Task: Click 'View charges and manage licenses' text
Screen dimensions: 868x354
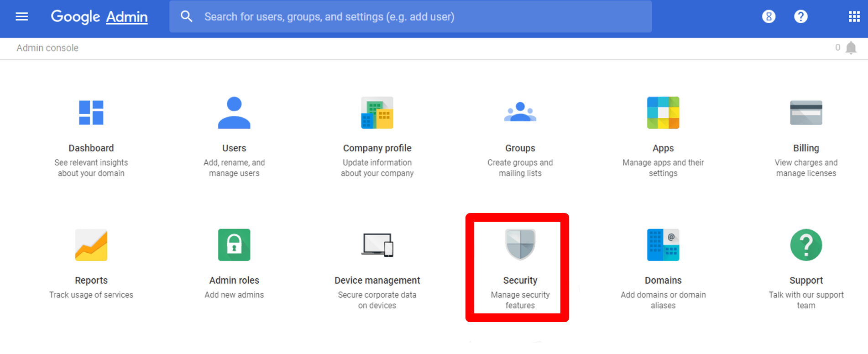Action: tap(806, 168)
